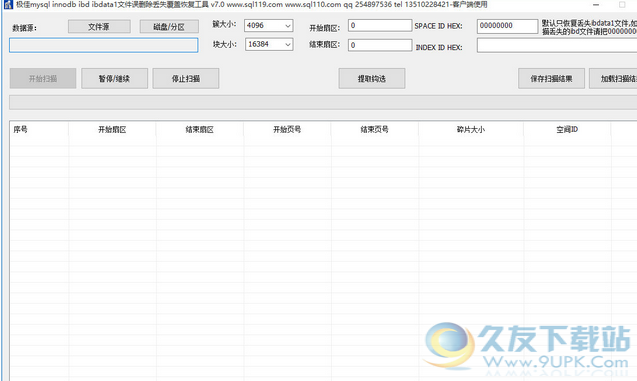Image resolution: width=637 pixels, height=381 pixels.
Task: Click the data source path input field
Action: 104,45
